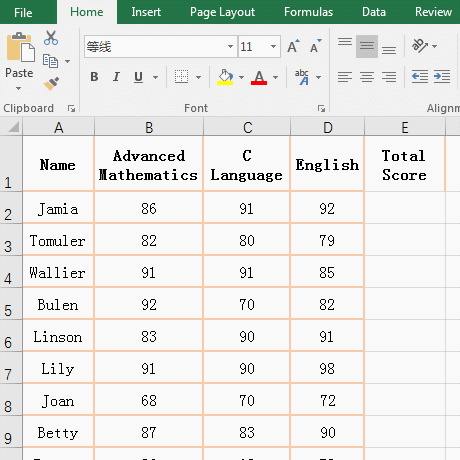Image resolution: width=460 pixels, height=460 pixels.
Task: Switch to the Insert tab
Action: [x=146, y=12]
